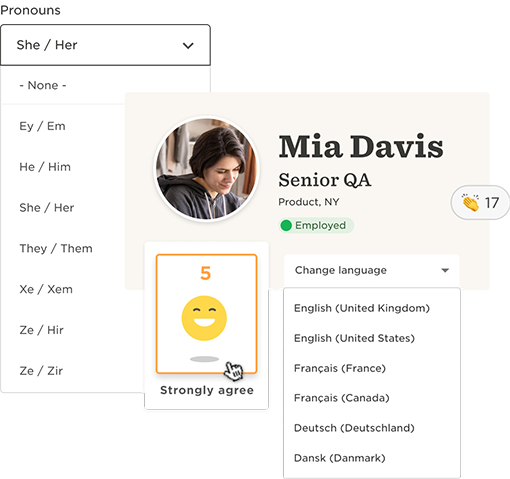Expand the Change language dropdown
This screenshot has height=479, width=510.
372,270
